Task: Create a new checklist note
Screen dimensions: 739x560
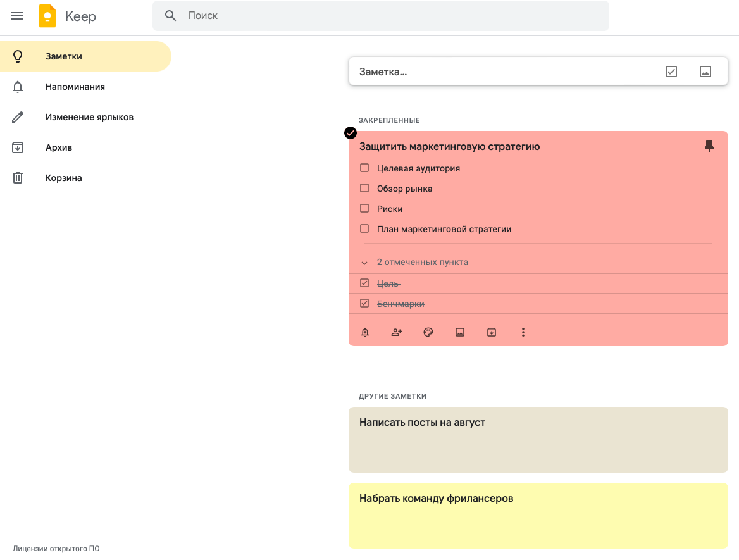Action: pos(671,72)
